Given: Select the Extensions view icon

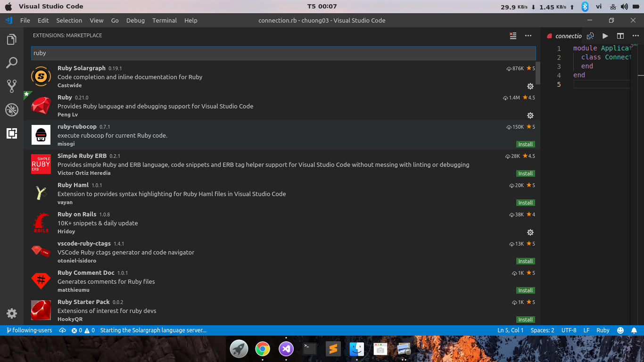Looking at the screenshot, I should [x=12, y=133].
